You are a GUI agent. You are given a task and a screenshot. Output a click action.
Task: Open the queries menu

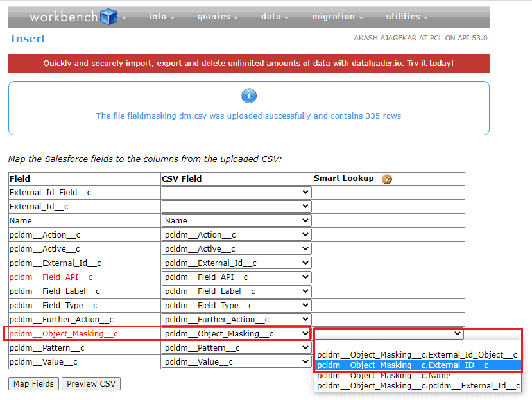click(x=218, y=17)
